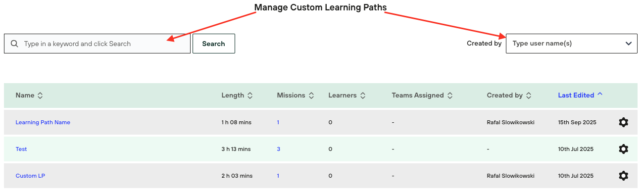Select the 3 h 13 mins length cell
This screenshot has width=644, height=196.
[x=236, y=149]
